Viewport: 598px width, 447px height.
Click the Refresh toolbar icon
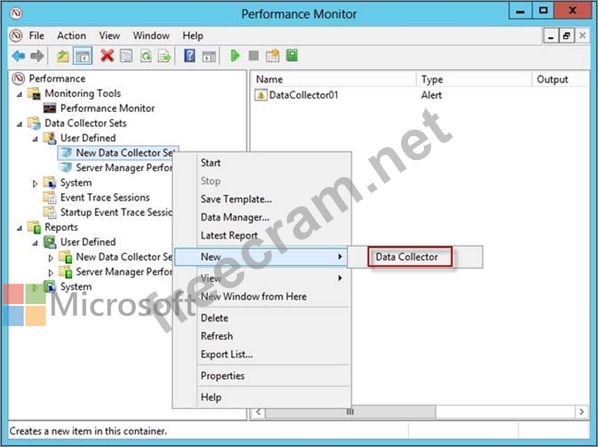coord(146,56)
